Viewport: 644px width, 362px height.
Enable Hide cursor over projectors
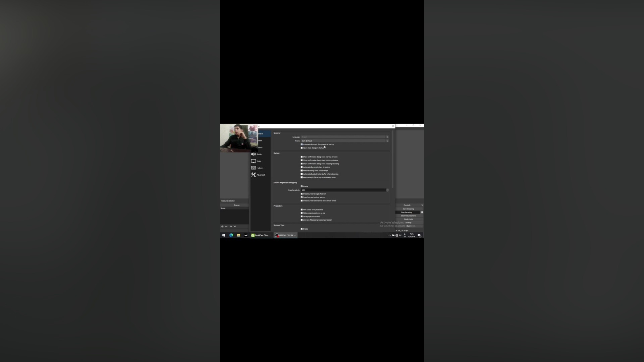click(x=302, y=210)
